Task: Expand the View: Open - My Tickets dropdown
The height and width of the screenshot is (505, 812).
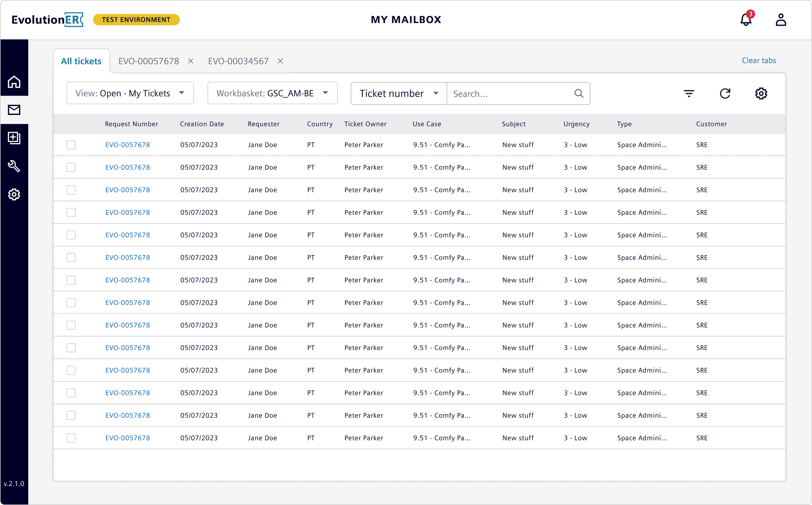Action: (x=130, y=94)
